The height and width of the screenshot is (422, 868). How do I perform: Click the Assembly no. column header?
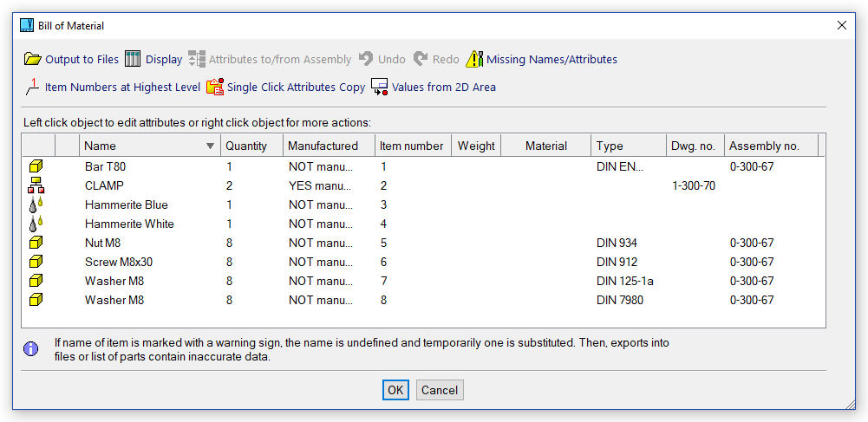point(763,146)
